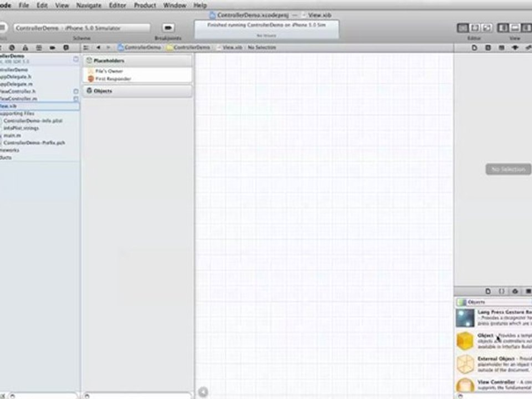The height and width of the screenshot is (399, 532).
Task: Show the Code Snippet library
Action: pyautogui.click(x=502, y=291)
